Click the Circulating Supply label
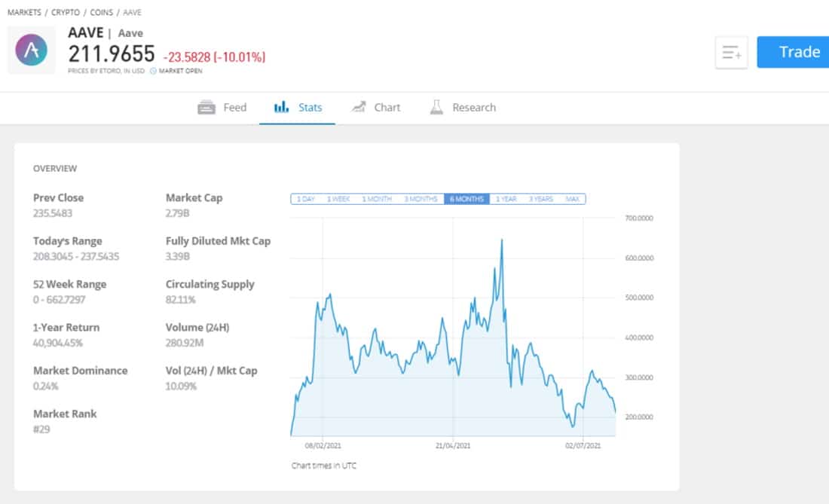829x504 pixels. click(x=210, y=284)
